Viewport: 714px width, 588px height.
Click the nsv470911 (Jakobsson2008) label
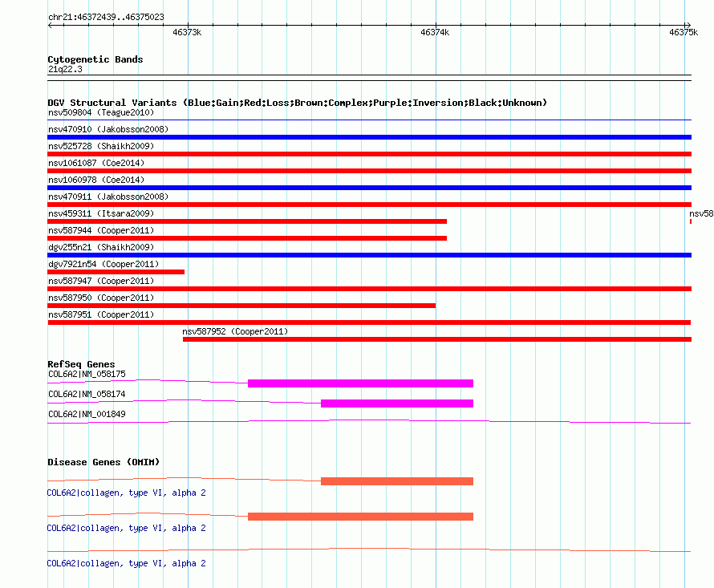(108, 197)
